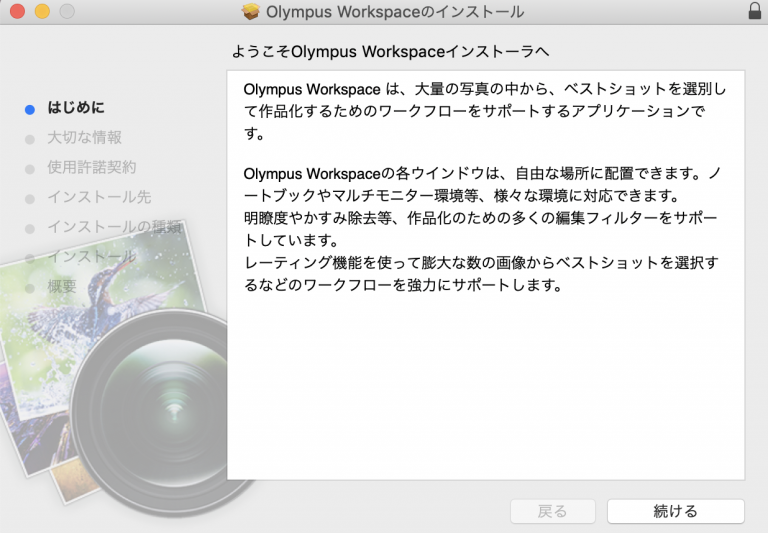The width and height of the screenshot is (768, 533).
Task: Select the 大切な情報 step
Action: [84, 138]
